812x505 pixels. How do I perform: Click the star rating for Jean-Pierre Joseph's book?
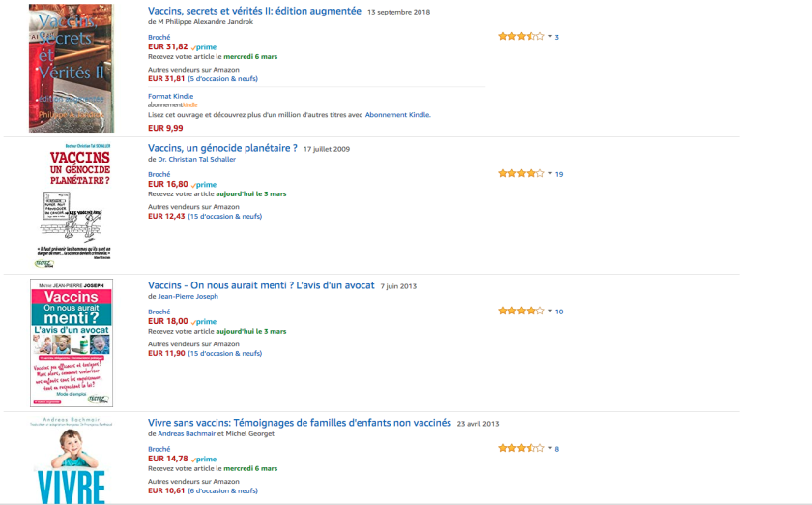click(521, 312)
